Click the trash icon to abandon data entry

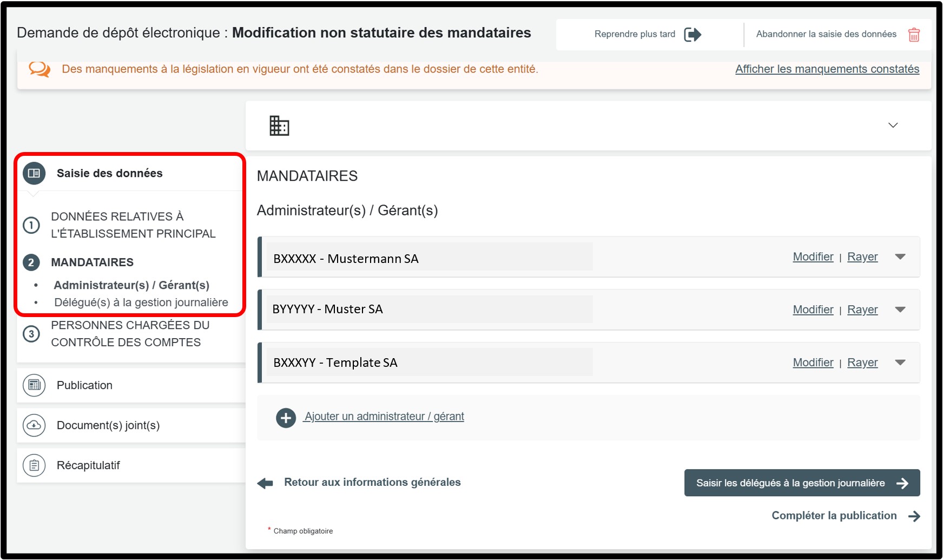point(914,35)
